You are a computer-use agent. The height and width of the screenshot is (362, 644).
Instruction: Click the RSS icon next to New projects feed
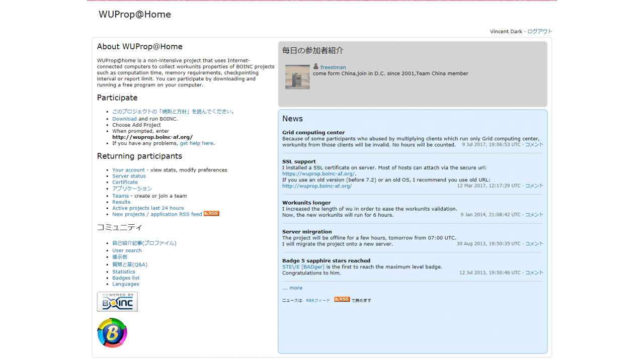tap(211, 214)
